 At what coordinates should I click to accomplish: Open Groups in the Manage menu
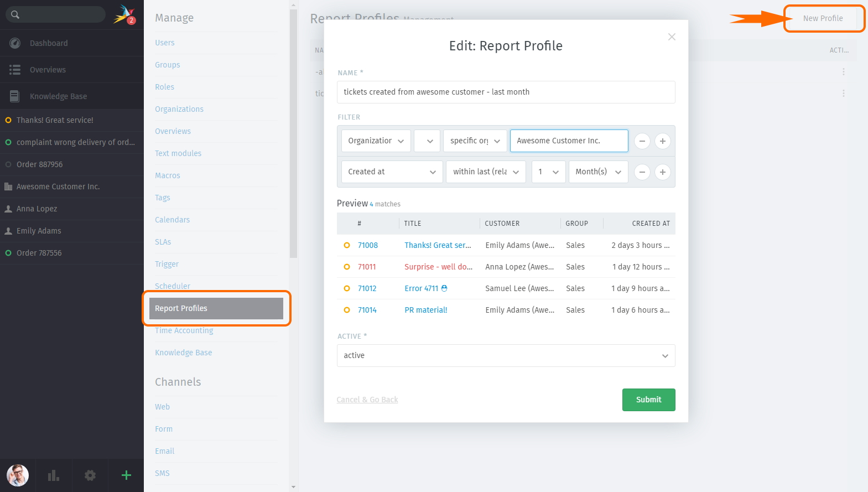point(168,65)
